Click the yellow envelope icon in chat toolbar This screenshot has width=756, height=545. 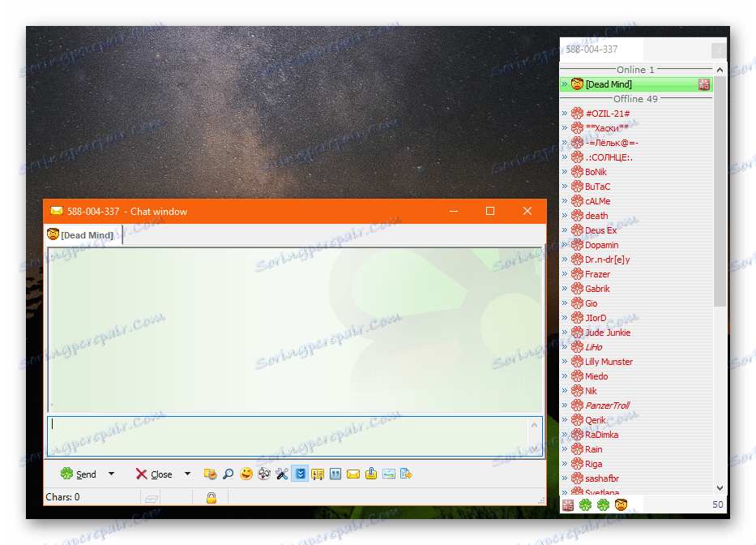(353, 474)
